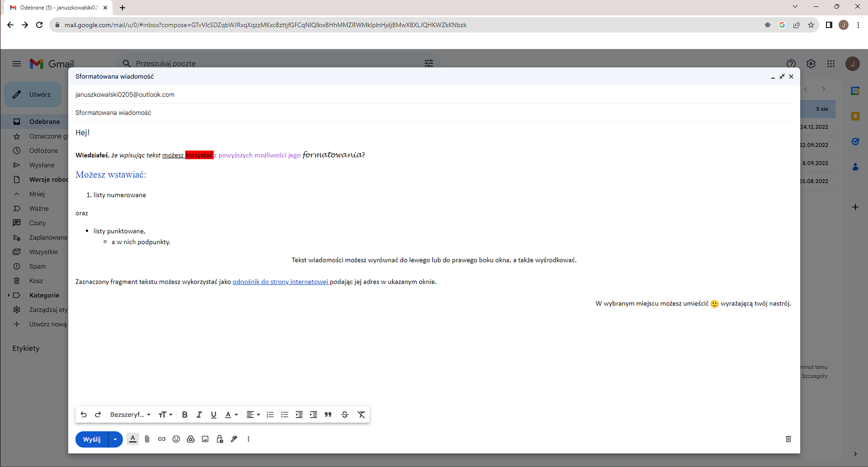Viewport: 868px width, 467px height.
Task: Click the Utwórz compose button
Action: [33, 95]
